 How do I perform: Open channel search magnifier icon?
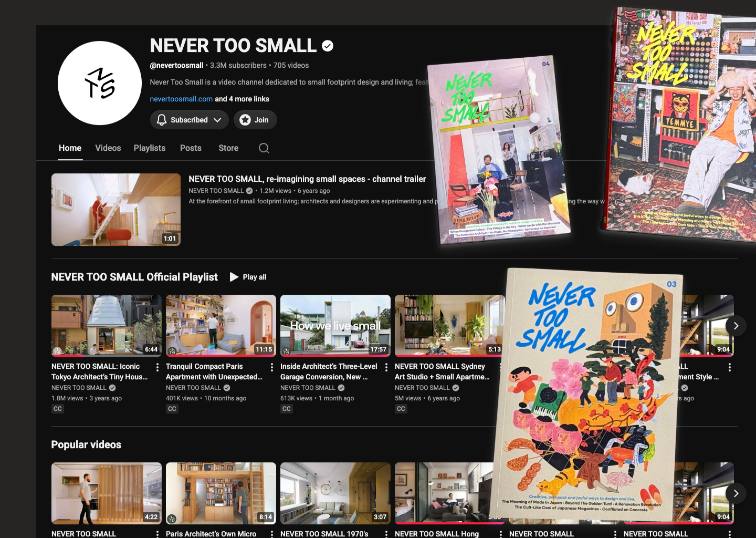(264, 148)
